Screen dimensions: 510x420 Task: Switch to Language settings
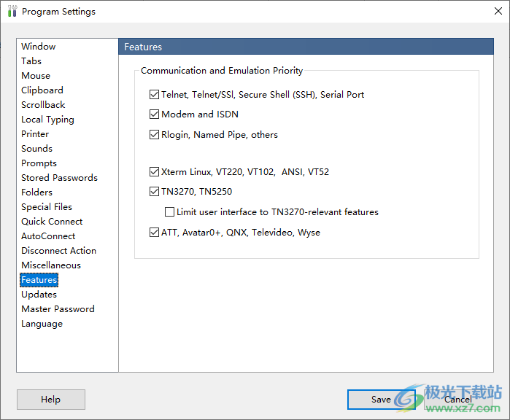pyautogui.click(x=42, y=324)
